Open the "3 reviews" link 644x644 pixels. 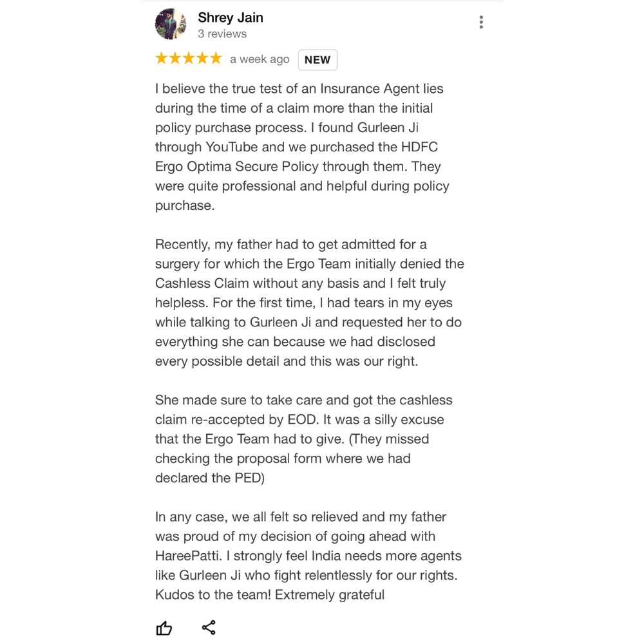click(222, 34)
